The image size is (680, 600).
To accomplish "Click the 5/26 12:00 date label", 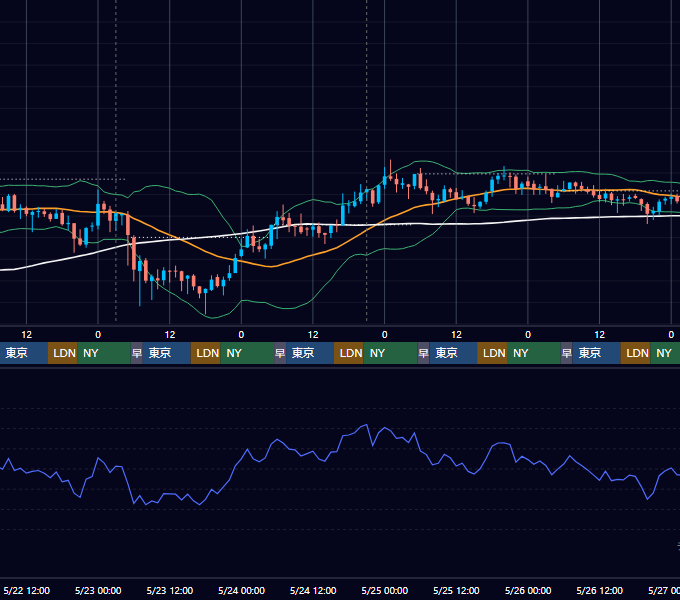I will pyautogui.click(x=599, y=590).
